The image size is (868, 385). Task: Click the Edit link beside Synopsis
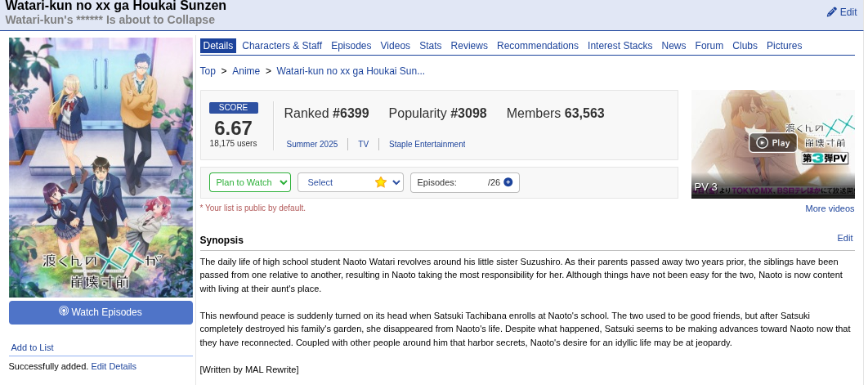pyautogui.click(x=844, y=238)
